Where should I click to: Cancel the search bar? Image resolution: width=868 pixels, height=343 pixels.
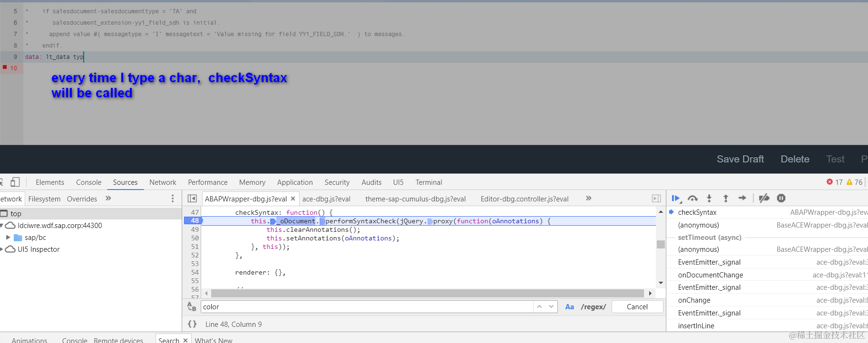[x=637, y=307]
